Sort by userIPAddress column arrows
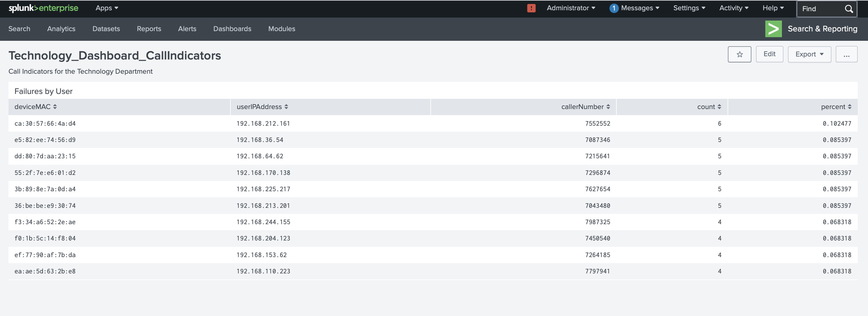The width and height of the screenshot is (868, 316). 286,107
